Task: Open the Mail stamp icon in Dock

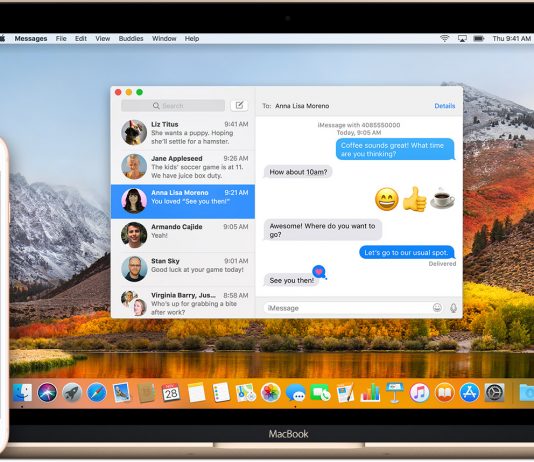Action: click(122, 393)
